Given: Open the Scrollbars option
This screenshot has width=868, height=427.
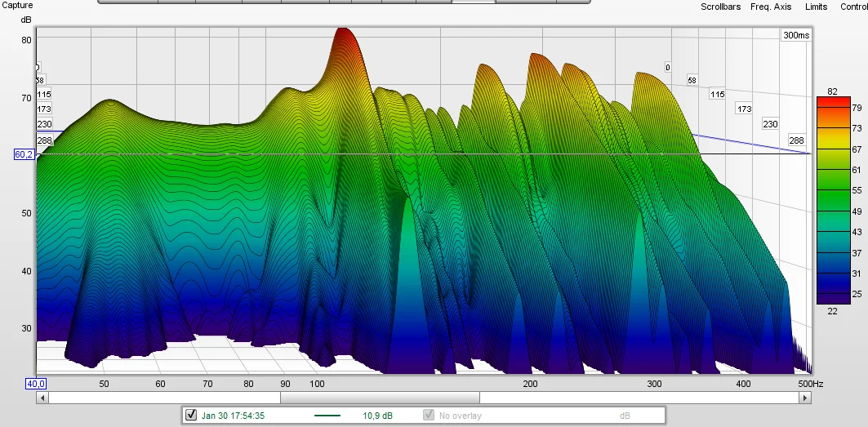Looking at the screenshot, I should (x=721, y=7).
